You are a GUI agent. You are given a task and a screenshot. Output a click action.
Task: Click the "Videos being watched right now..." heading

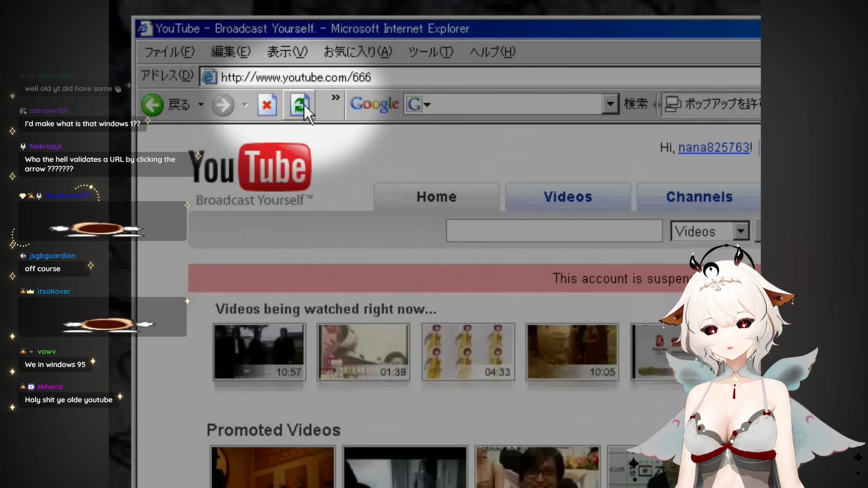click(326, 309)
